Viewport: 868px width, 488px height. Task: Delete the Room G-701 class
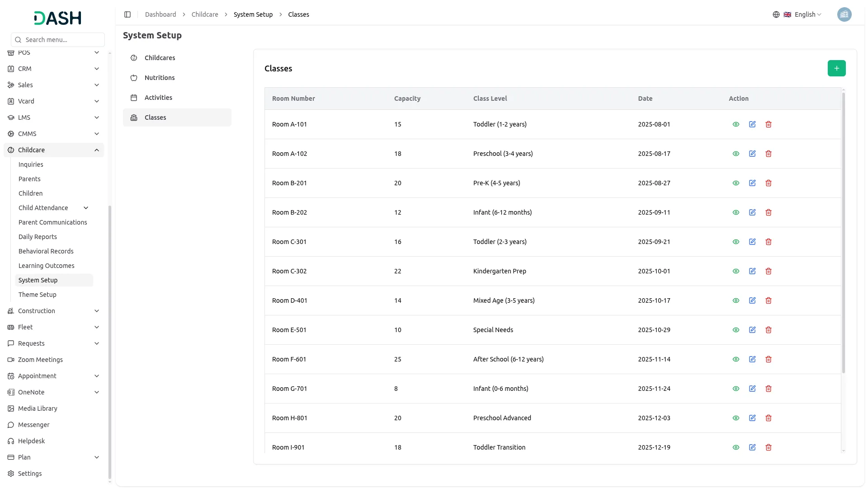pyautogui.click(x=769, y=389)
